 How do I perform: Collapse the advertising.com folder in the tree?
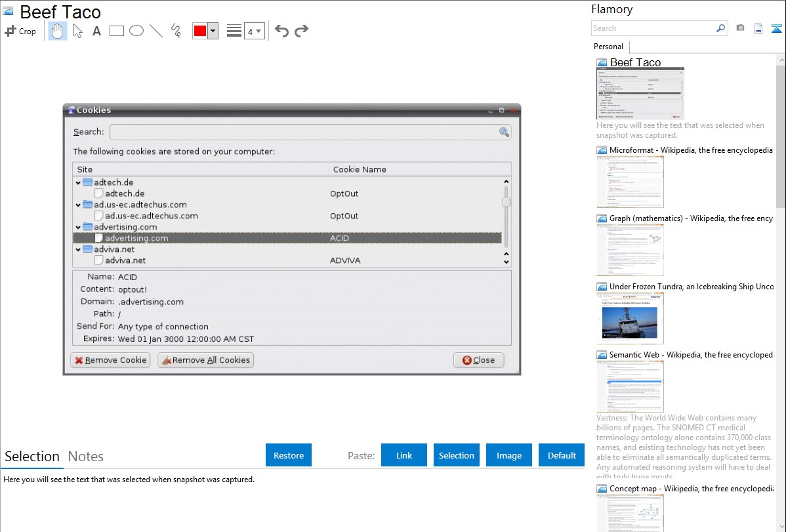pyautogui.click(x=79, y=227)
